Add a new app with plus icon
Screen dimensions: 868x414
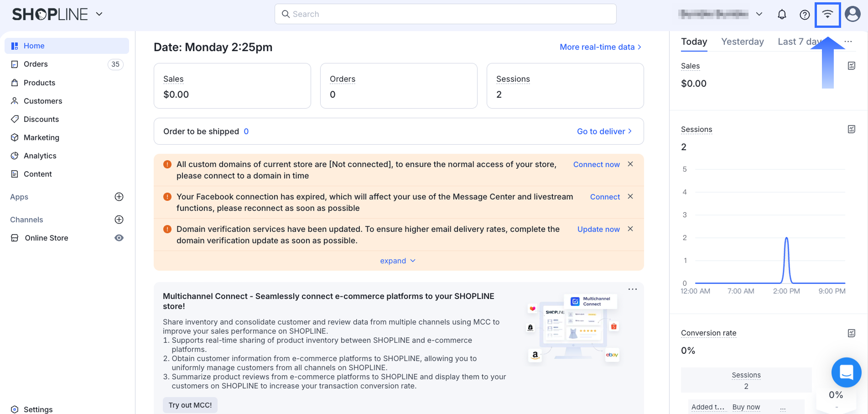pos(119,197)
